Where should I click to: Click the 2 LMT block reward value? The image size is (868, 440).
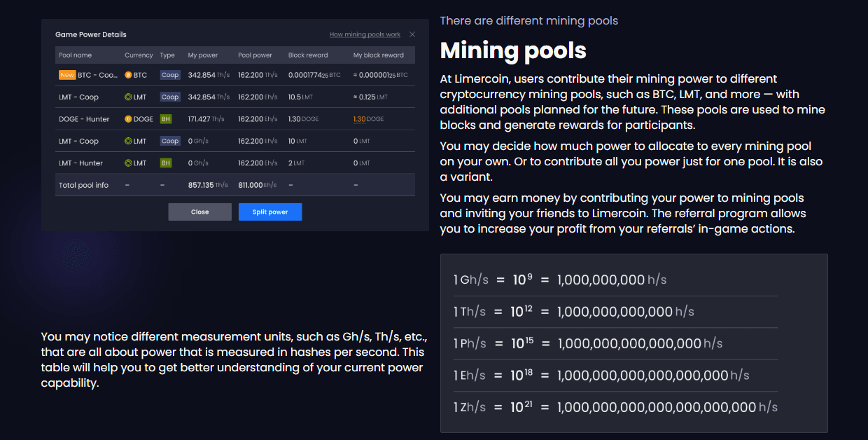pyautogui.click(x=296, y=163)
